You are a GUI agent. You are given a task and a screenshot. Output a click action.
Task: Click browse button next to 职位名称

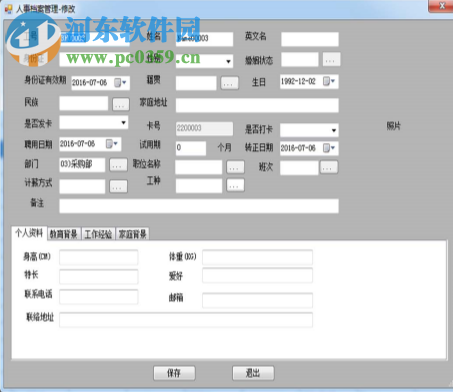point(235,167)
